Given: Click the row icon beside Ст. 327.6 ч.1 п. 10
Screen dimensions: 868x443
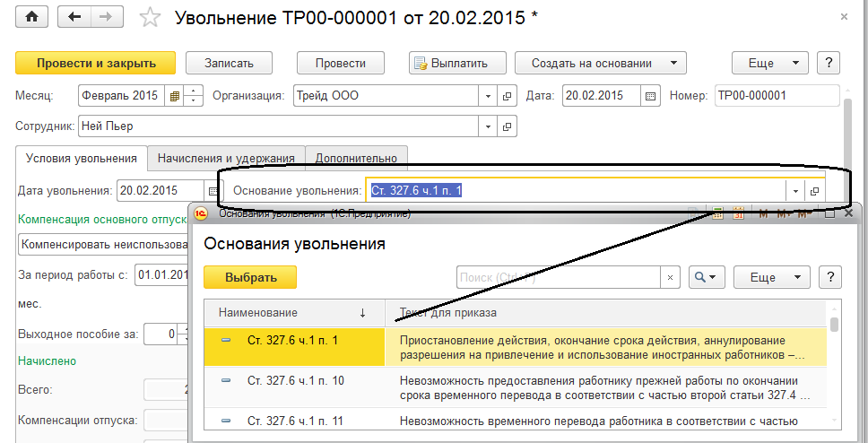Looking at the screenshot, I should click(x=226, y=380).
